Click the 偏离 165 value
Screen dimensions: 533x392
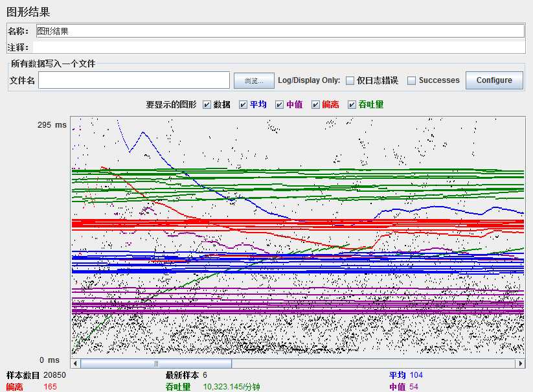pyautogui.click(x=50, y=387)
